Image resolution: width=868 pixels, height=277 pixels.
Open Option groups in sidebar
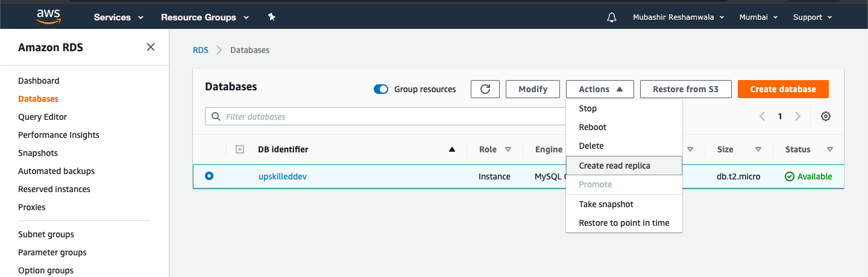(46, 270)
